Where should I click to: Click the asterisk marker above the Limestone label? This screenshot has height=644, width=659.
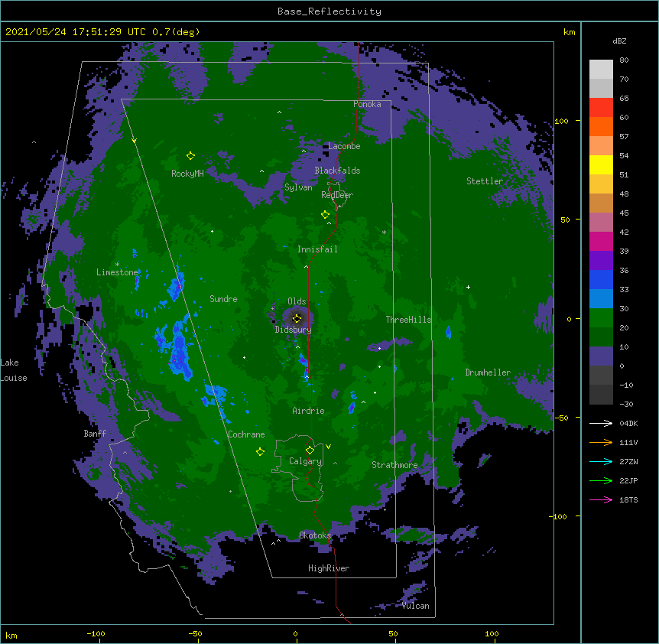pos(117,265)
